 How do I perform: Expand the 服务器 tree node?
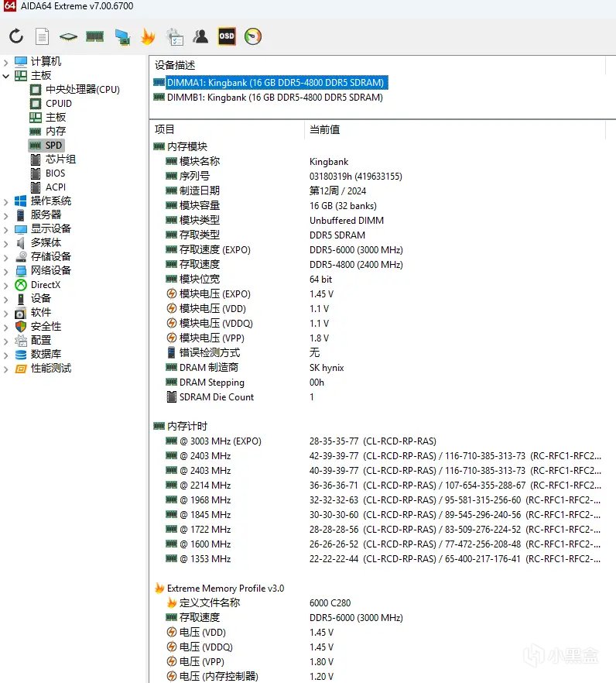coord(5,215)
